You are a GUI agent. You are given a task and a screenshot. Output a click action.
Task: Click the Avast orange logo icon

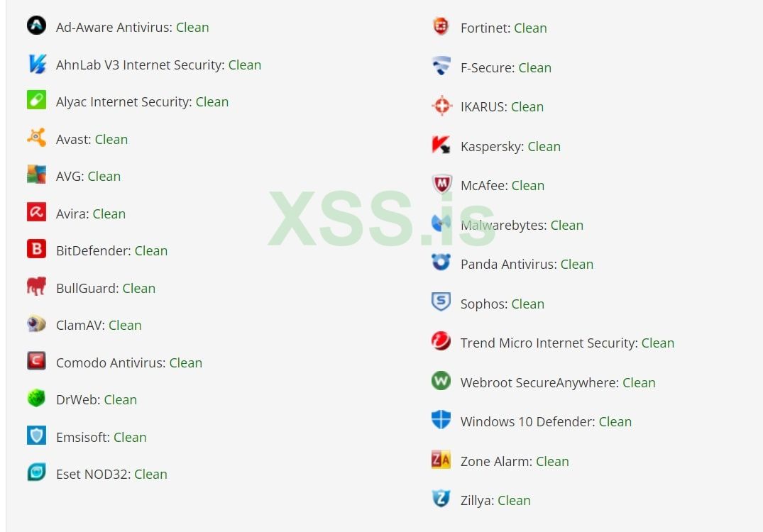(36, 138)
